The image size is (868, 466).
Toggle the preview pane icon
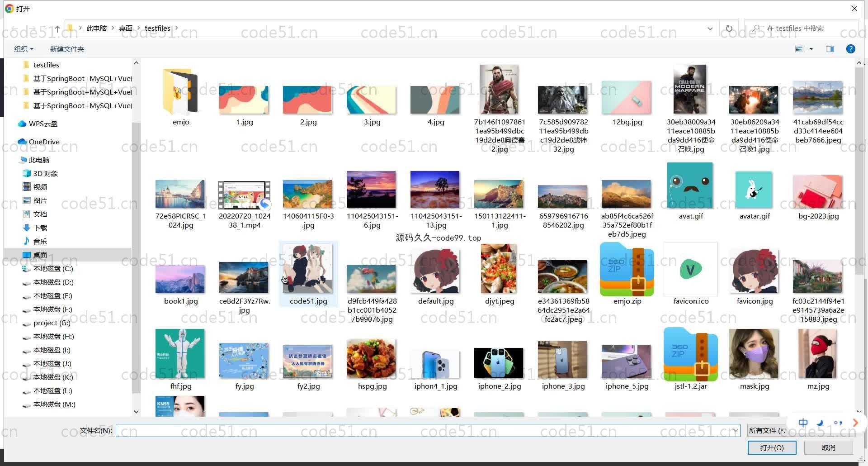click(830, 49)
